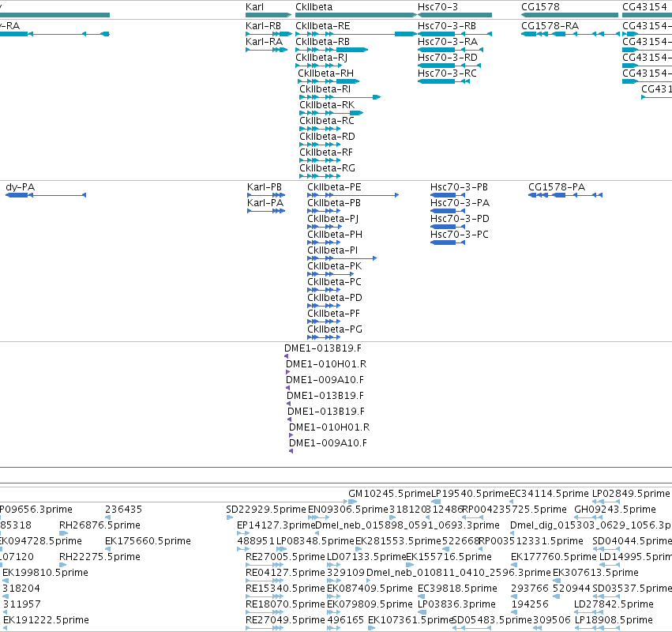Open EST EC39818.5prime
This screenshot has height=632, width=672.
pos(458,589)
